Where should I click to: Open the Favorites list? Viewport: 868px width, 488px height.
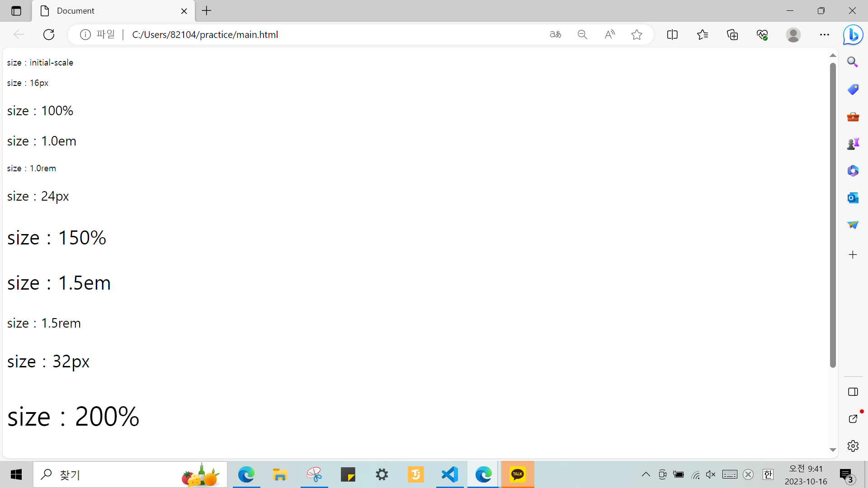703,34
